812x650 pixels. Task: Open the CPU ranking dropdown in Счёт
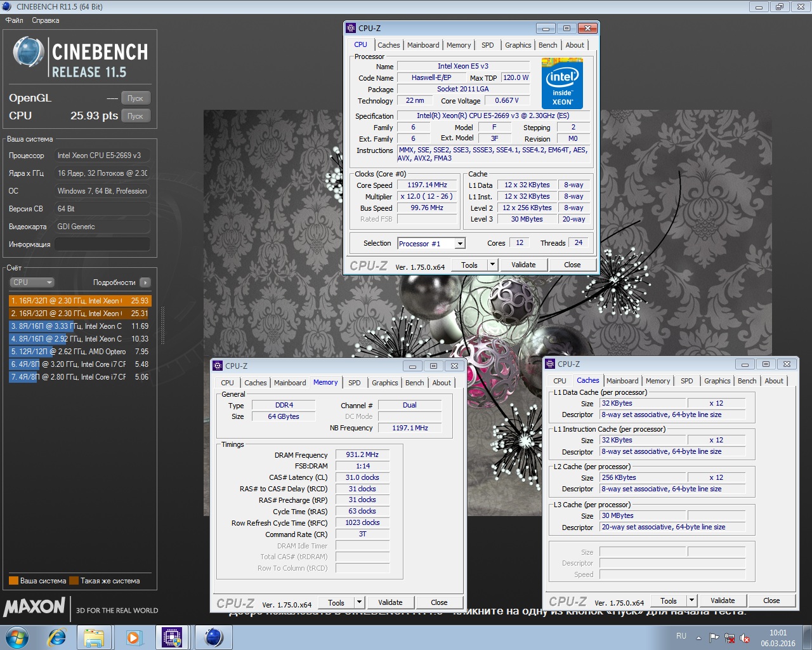(32, 282)
